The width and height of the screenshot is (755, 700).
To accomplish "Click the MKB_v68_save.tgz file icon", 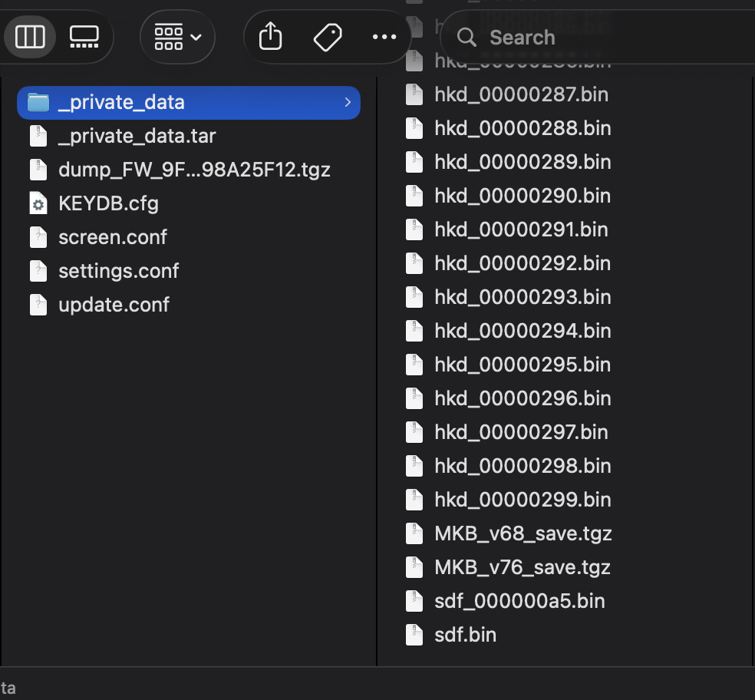I will click(414, 533).
